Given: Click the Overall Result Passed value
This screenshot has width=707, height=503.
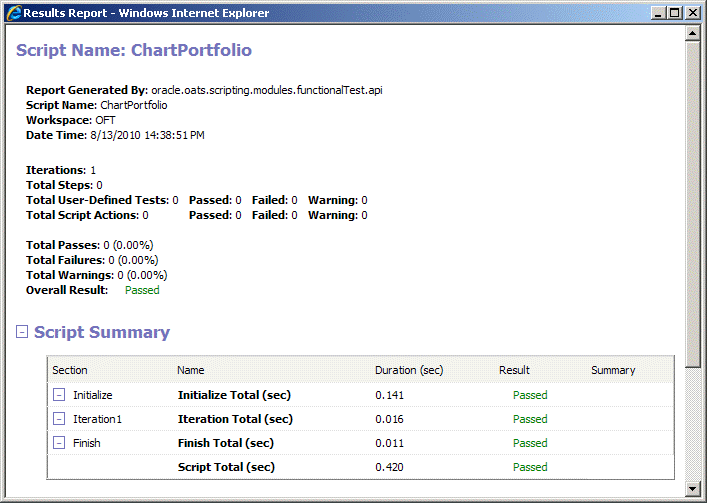Looking at the screenshot, I should 142,290.
